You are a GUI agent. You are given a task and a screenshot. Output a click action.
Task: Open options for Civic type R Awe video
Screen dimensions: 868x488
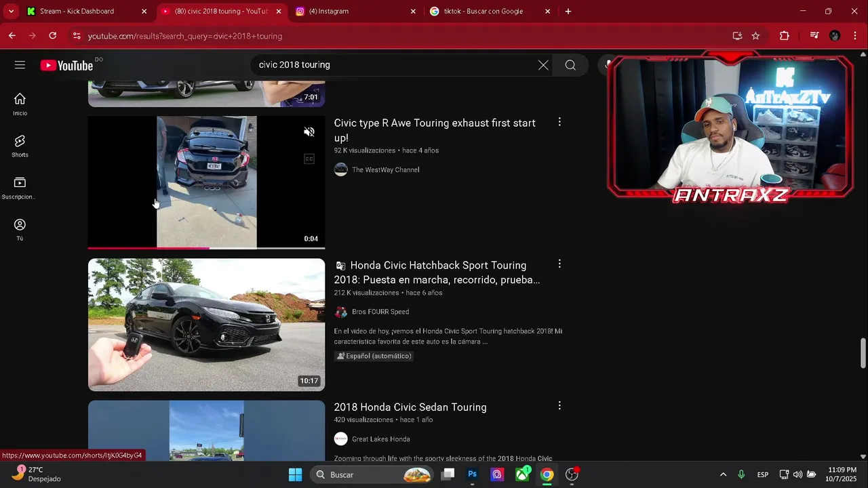coord(559,122)
